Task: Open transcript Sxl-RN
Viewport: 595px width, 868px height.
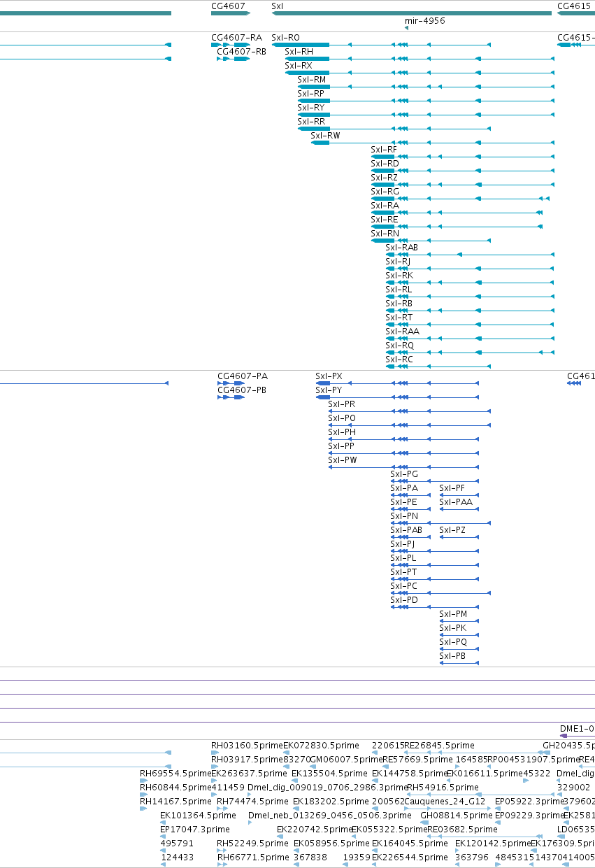Action: tap(385, 234)
